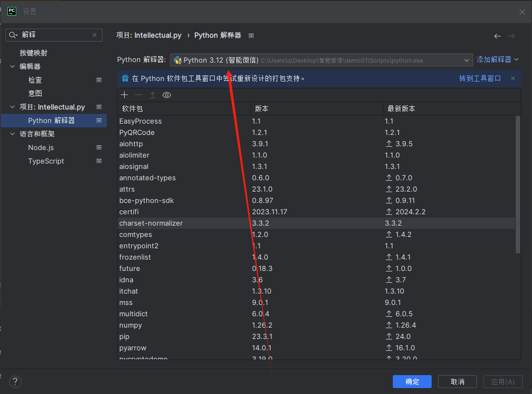Select the multidict package row
Image resolution: width=532 pixels, height=394 pixels.
point(317,314)
